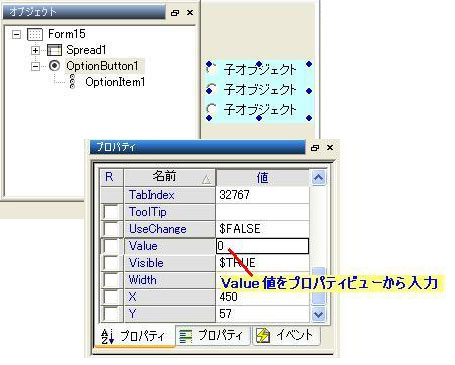Select the Value property name
This screenshot has height=365, width=455.
tap(170, 246)
